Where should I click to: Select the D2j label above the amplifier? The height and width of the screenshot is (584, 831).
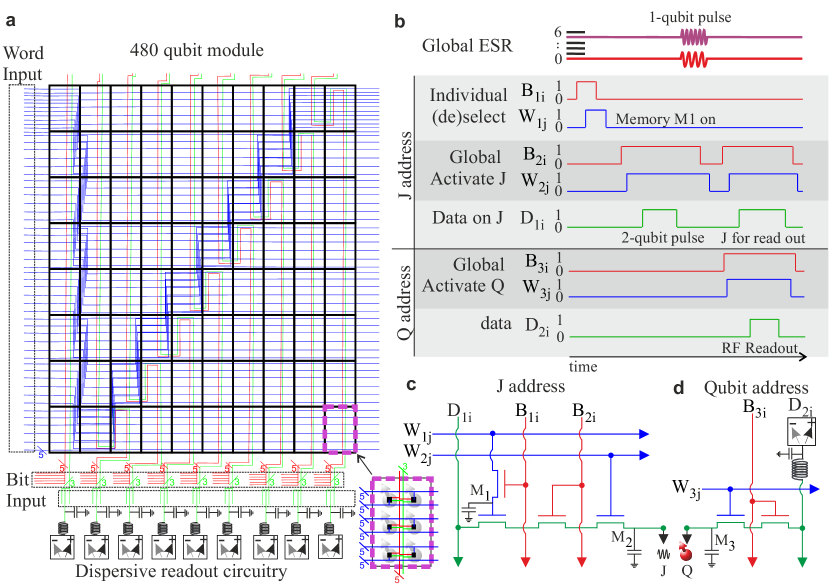pos(800,407)
